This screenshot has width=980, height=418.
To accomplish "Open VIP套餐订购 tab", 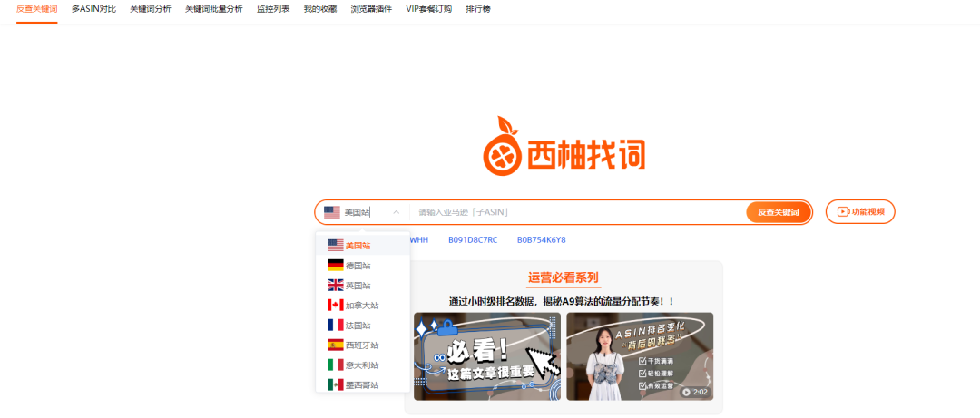I will pyautogui.click(x=428, y=9).
